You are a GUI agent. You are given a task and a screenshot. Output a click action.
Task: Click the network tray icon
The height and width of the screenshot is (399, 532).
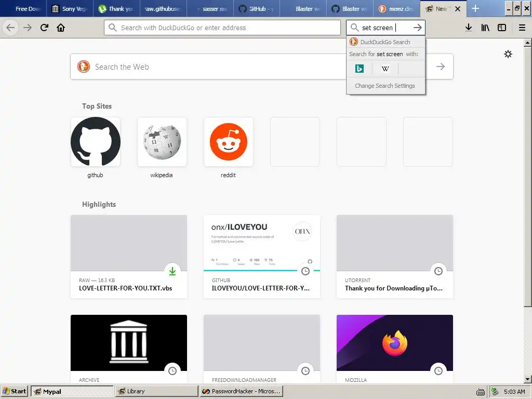[x=495, y=392]
